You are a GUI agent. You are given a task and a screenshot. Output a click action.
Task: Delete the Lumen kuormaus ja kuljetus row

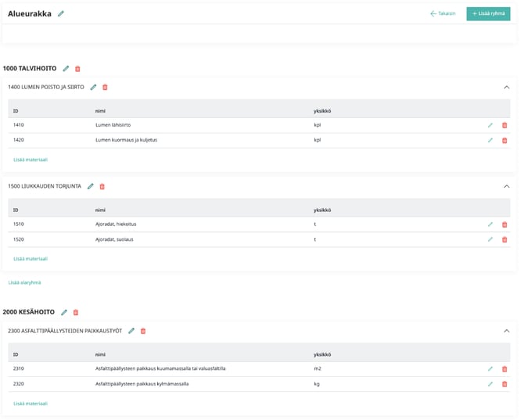[x=504, y=140]
